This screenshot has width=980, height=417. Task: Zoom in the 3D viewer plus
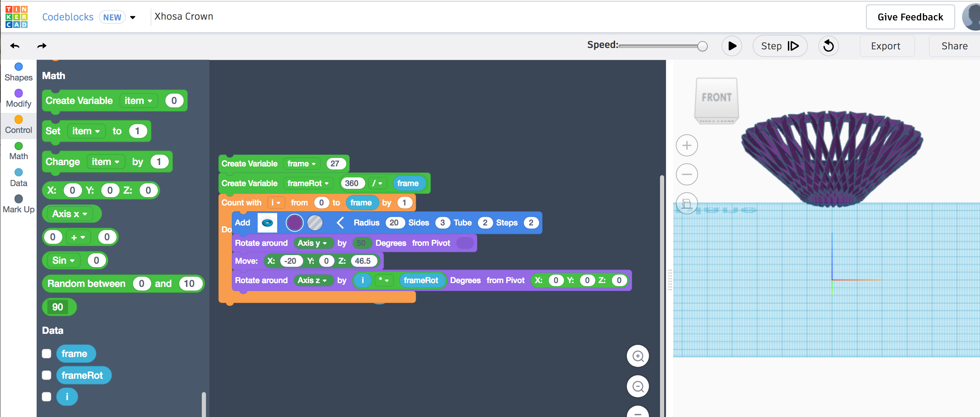[x=687, y=145]
